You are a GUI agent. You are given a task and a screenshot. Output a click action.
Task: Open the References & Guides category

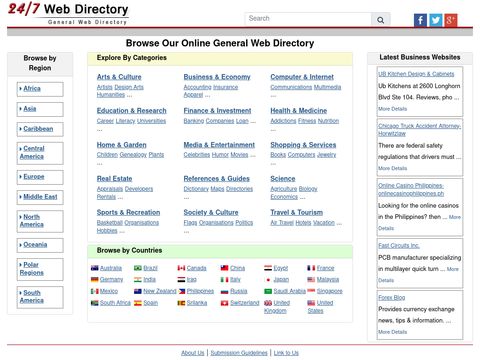click(216, 179)
